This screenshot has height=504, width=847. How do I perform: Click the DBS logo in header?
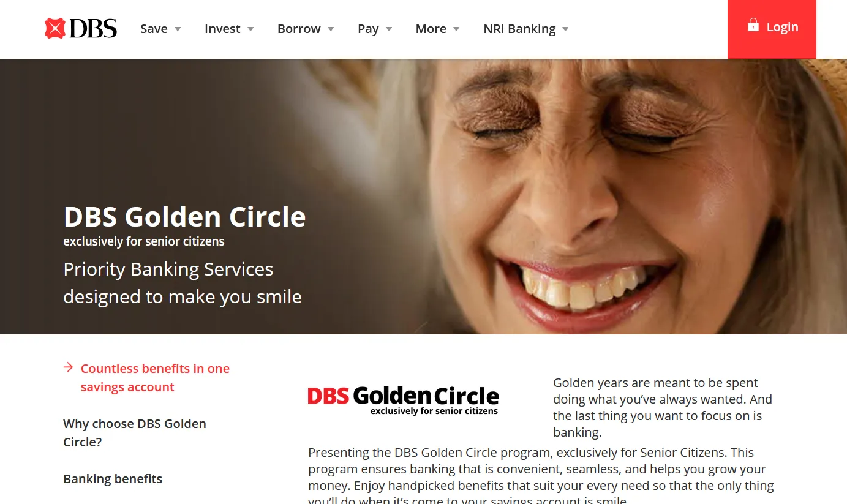(x=81, y=29)
